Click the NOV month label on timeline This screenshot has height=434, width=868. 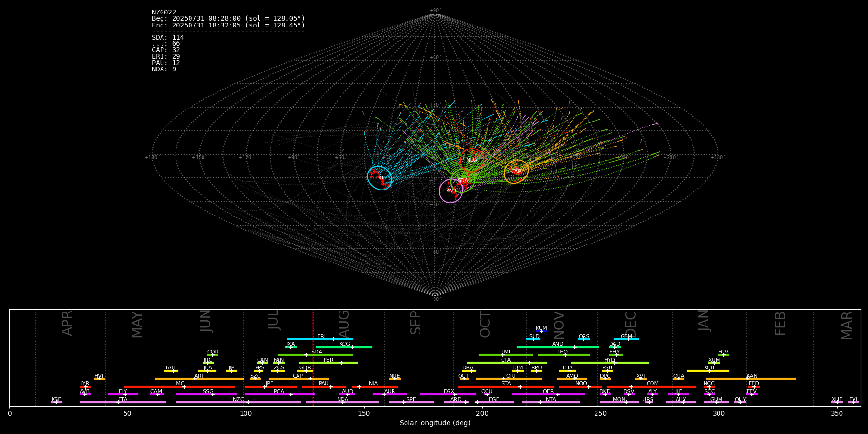[559, 325]
